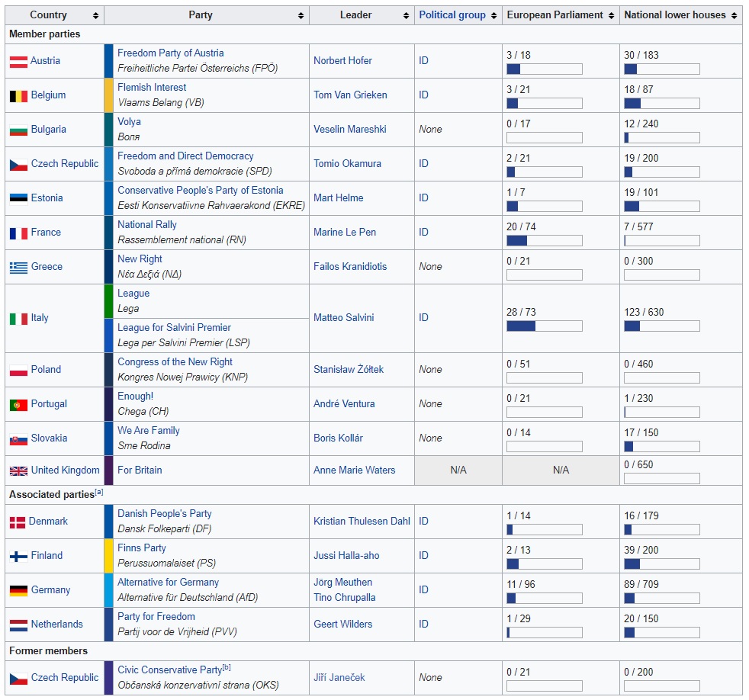This screenshot has height=700, width=749.
Task: Click the Greece flag icon
Action: point(18,267)
